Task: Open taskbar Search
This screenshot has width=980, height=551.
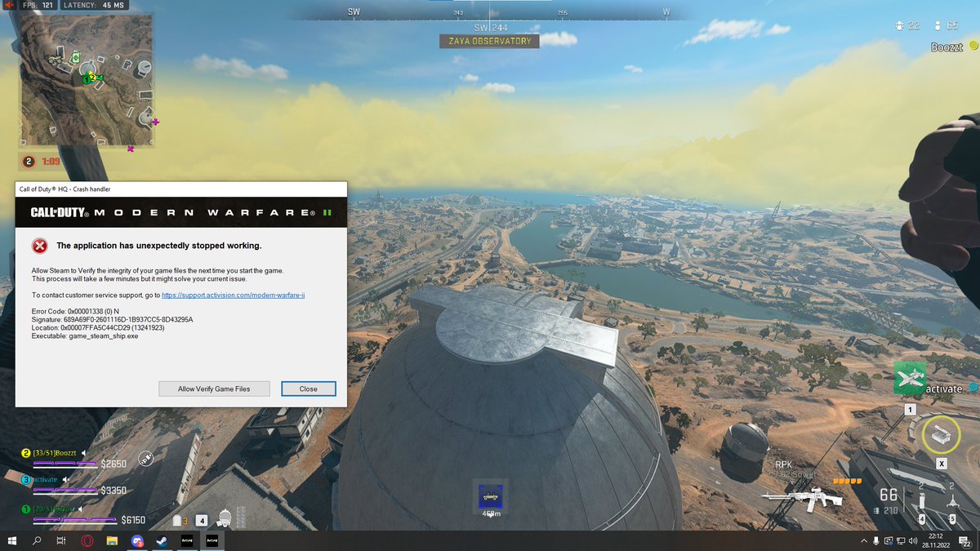Action: click(x=37, y=541)
